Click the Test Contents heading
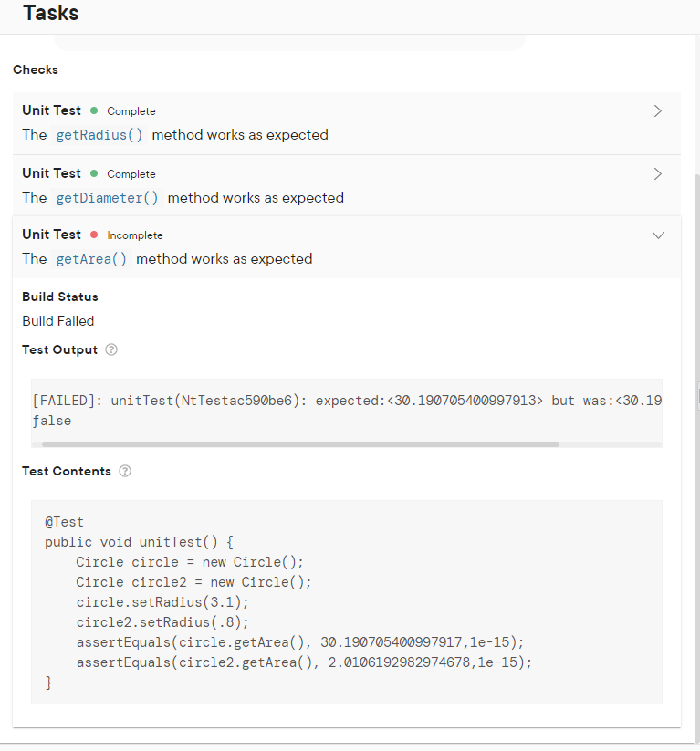700x751 pixels. tap(66, 471)
